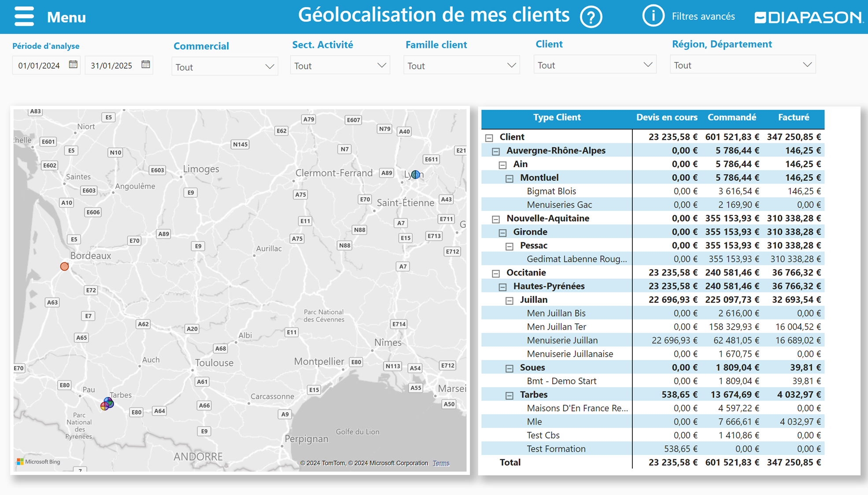Image resolution: width=868 pixels, height=495 pixels.
Task: Sort by the Commandé column header
Action: [731, 117]
